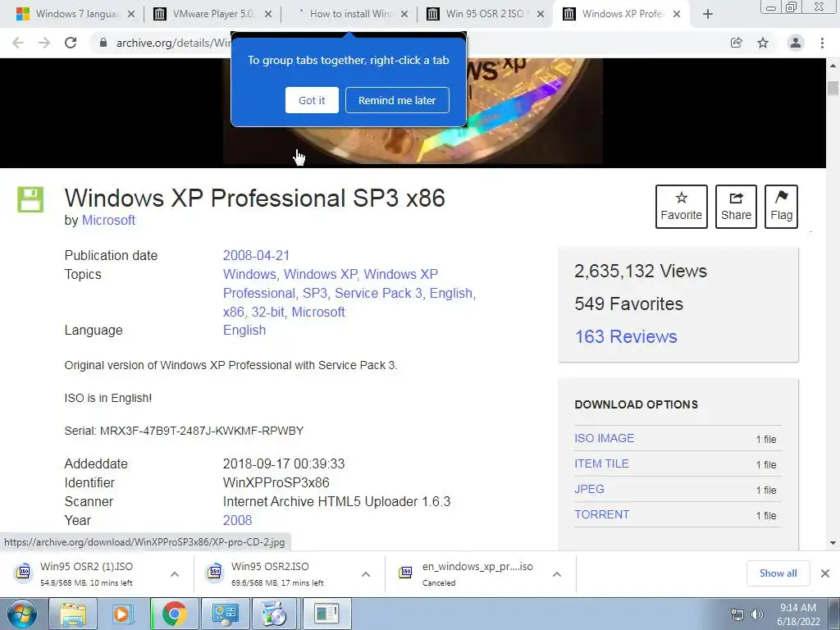Open the control panel taskbar icon
The image size is (840, 630).
225,614
